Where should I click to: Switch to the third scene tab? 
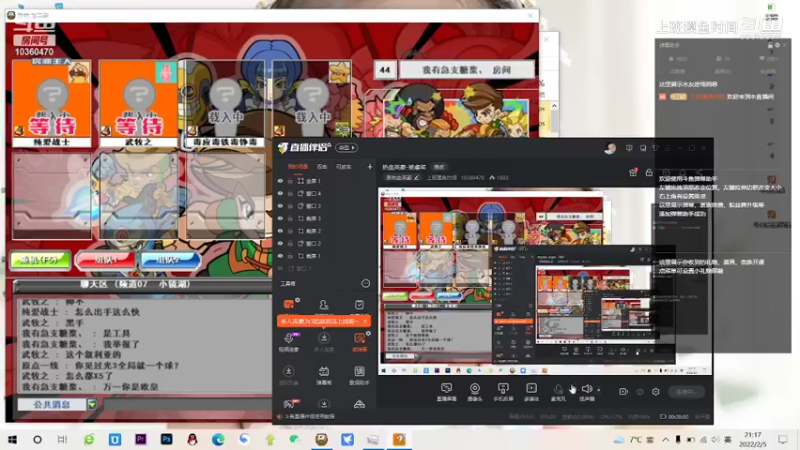[343, 167]
